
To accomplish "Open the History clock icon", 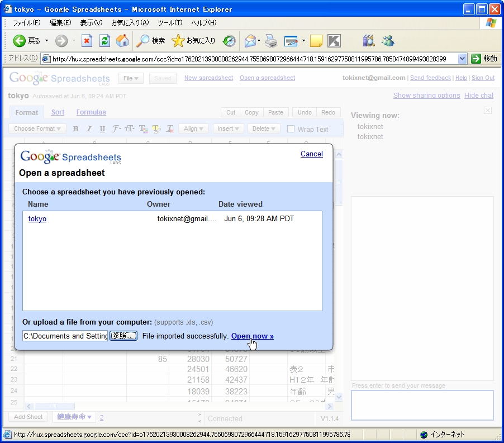I will [229, 41].
